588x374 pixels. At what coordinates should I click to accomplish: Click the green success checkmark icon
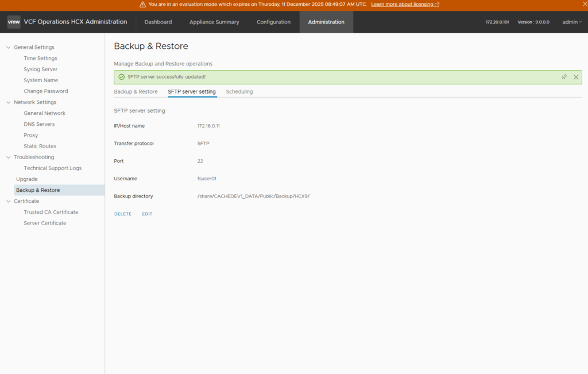(x=121, y=77)
